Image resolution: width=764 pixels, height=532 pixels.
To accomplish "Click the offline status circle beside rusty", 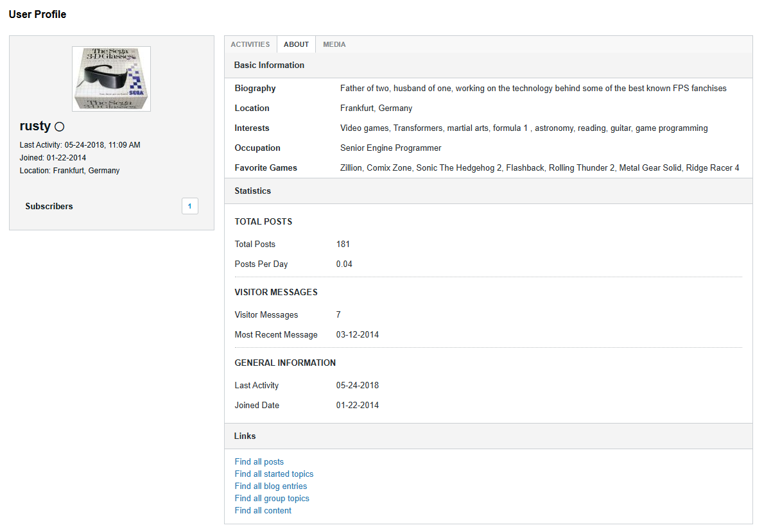I will pos(60,126).
